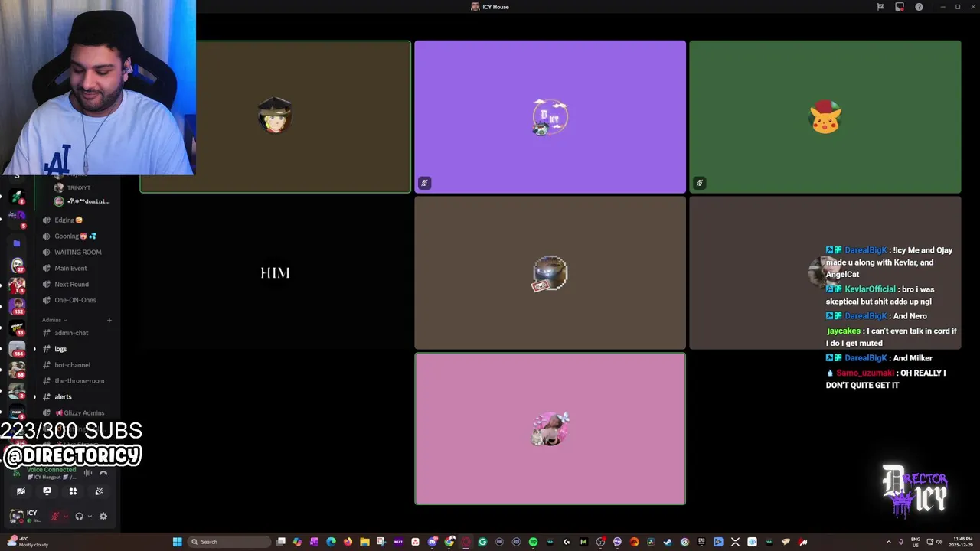The width and height of the screenshot is (980, 551).
Task: Open the taskbar clock showing 11:48 PM
Action: click(x=962, y=542)
